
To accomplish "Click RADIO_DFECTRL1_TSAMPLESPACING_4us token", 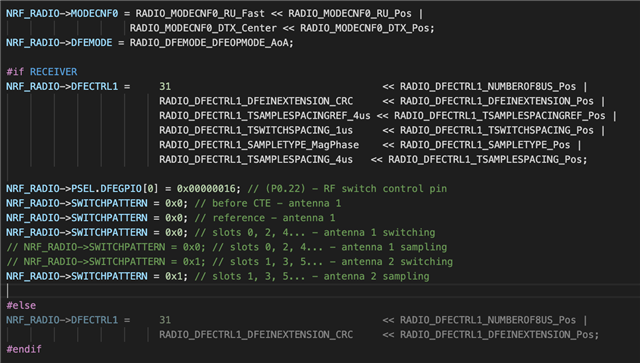I will pyautogui.click(x=256, y=160).
